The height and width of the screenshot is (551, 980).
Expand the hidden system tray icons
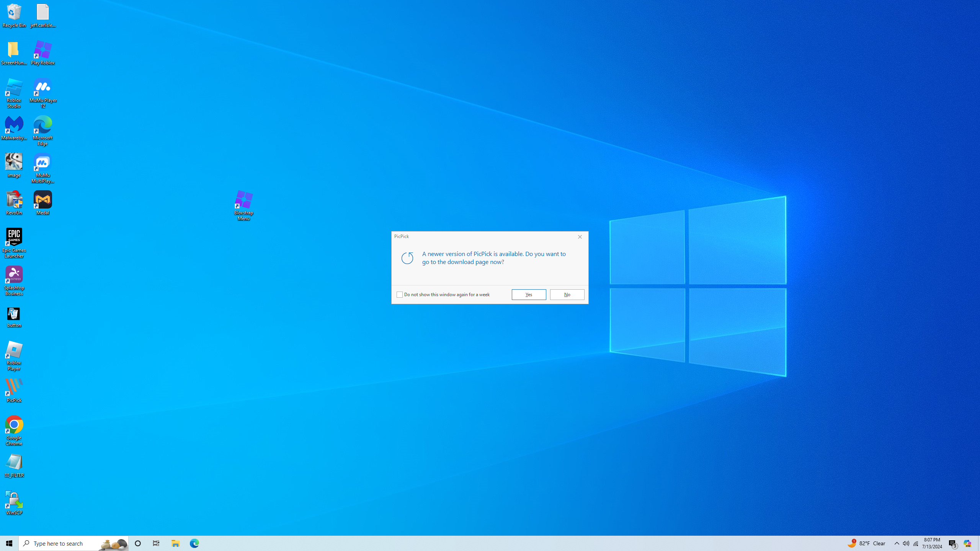(x=897, y=543)
